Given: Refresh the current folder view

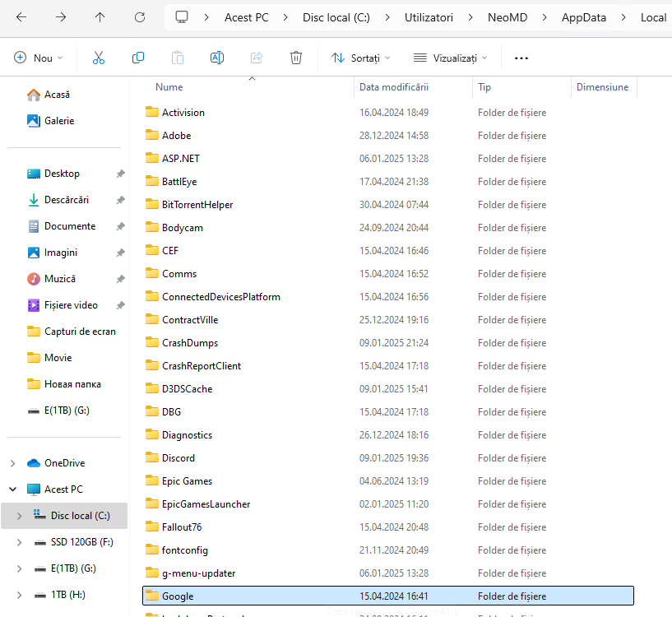Looking at the screenshot, I should point(140,17).
